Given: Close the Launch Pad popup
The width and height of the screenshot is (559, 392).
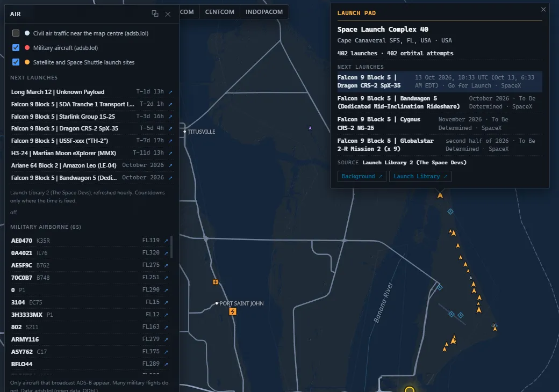Looking at the screenshot, I should 543,10.
